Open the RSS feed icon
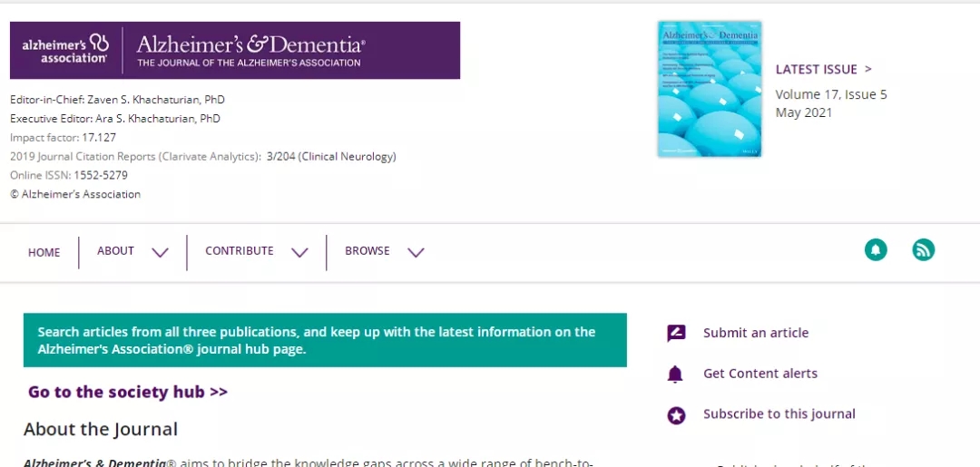 pyautogui.click(x=923, y=249)
